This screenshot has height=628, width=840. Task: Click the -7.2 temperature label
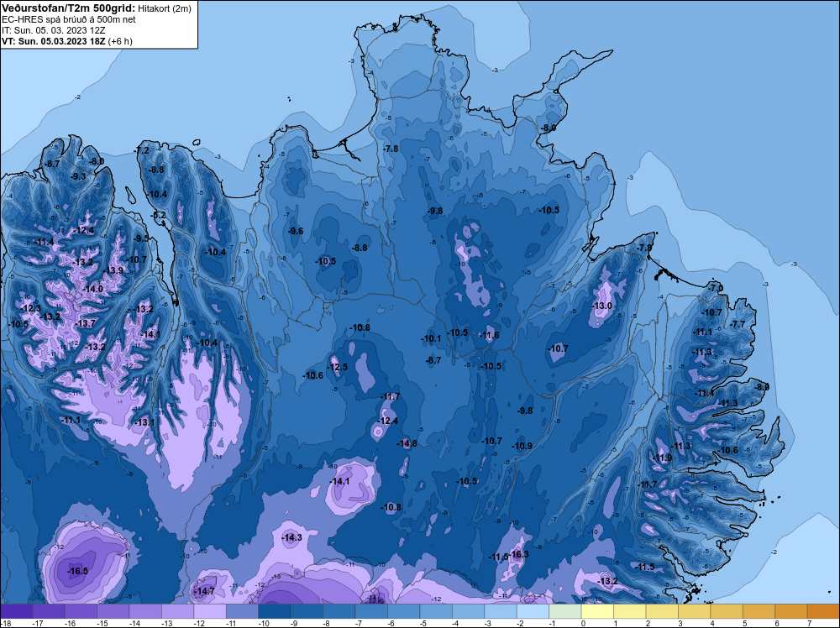(143, 151)
